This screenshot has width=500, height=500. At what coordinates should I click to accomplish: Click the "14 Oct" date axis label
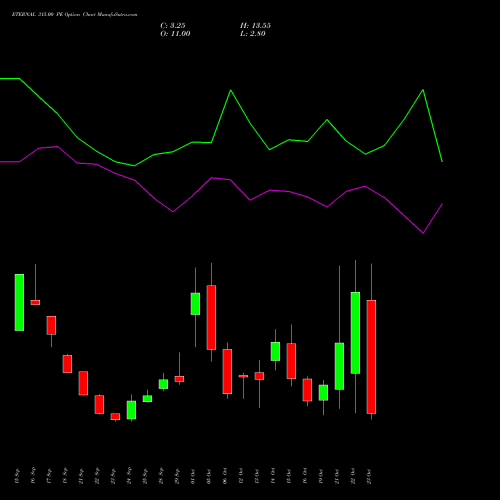pyautogui.click(x=273, y=476)
